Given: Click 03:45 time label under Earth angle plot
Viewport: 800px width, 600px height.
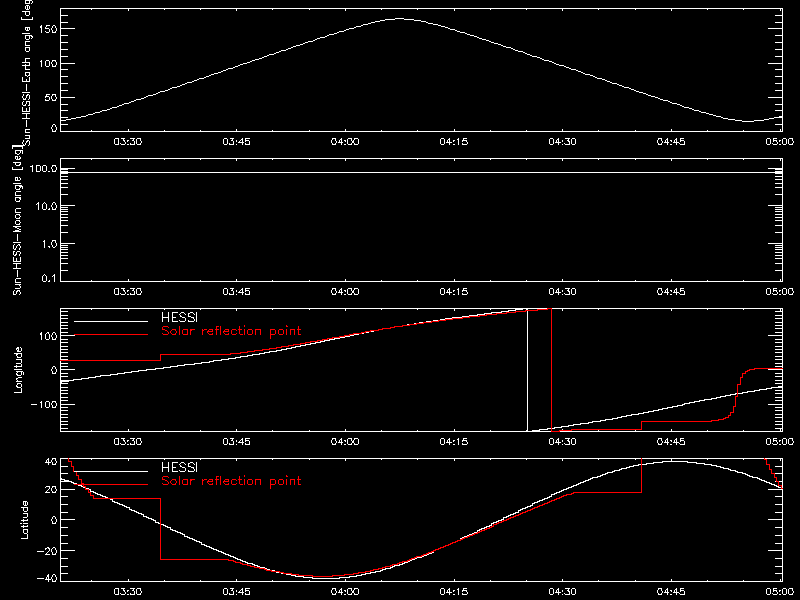Looking at the screenshot, I should [236, 141].
